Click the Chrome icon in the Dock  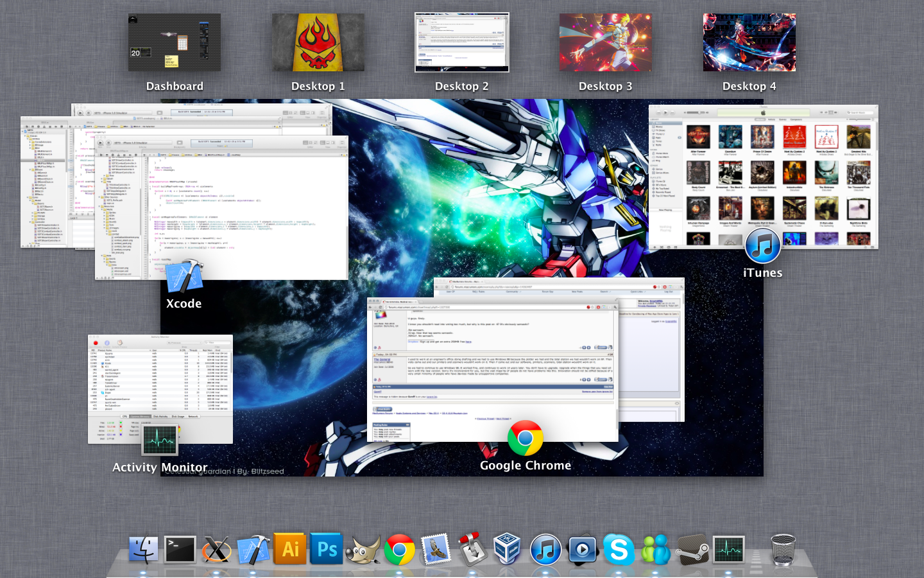(x=399, y=550)
